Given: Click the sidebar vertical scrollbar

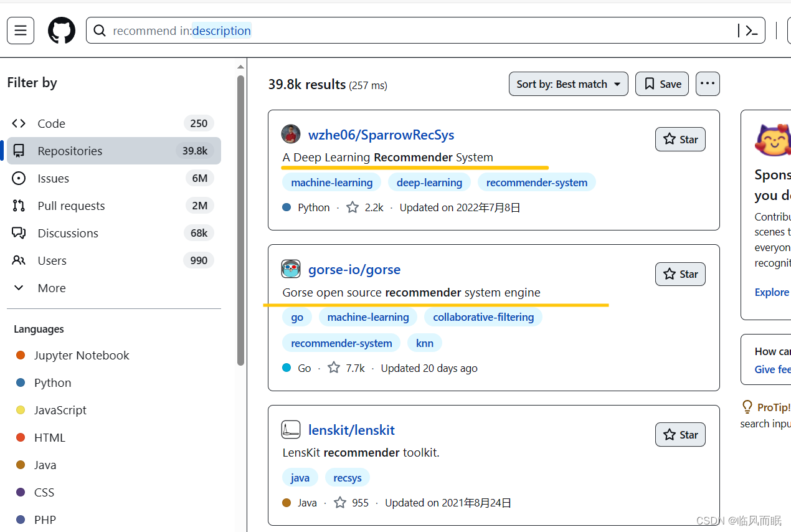Looking at the screenshot, I should pyautogui.click(x=241, y=220).
